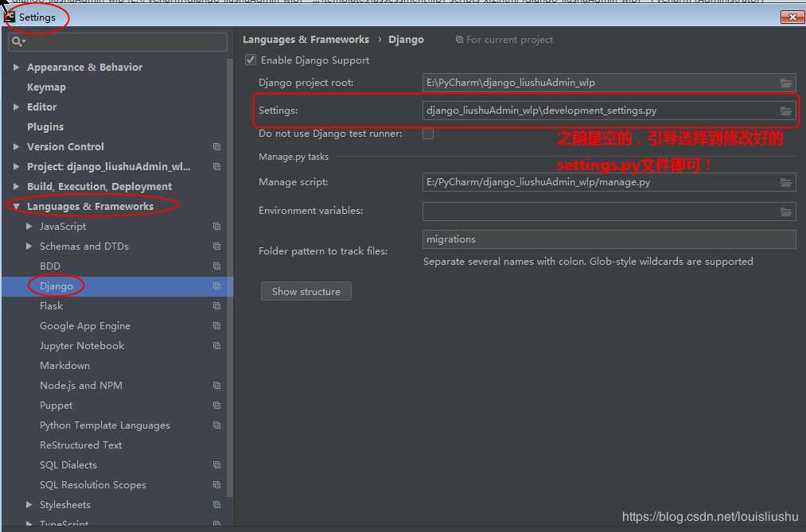The image size is (806, 532).
Task: Expand JavaScript subtree
Action: pos(29,227)
